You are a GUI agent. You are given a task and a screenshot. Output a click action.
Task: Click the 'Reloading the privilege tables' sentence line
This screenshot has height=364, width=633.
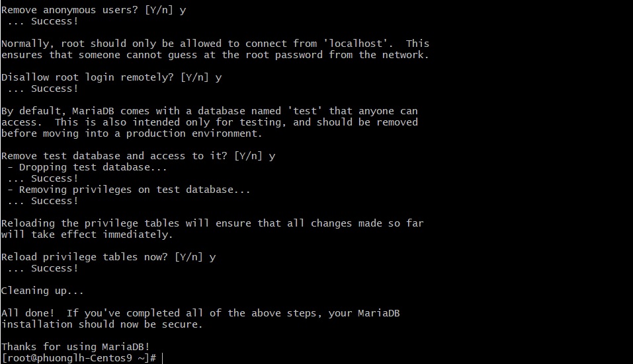[212, 223]
